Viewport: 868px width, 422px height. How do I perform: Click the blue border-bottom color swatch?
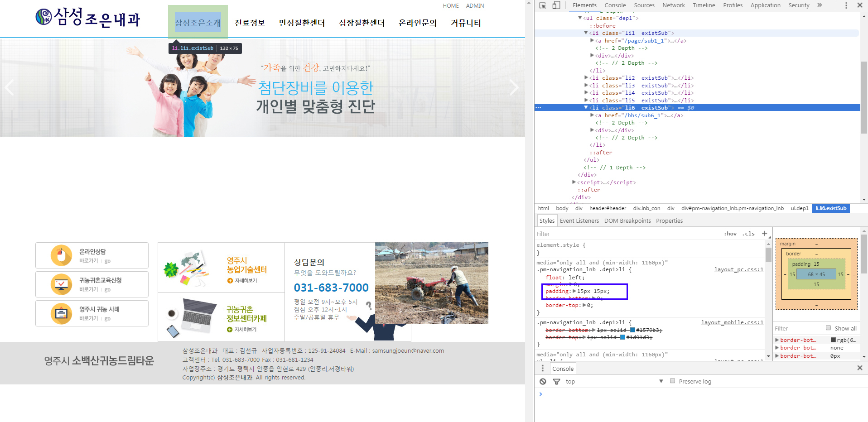point(632,330)
